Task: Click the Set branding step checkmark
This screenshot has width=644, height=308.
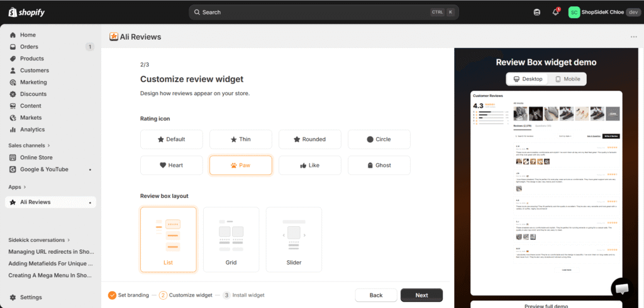Action: coord(112,295)
